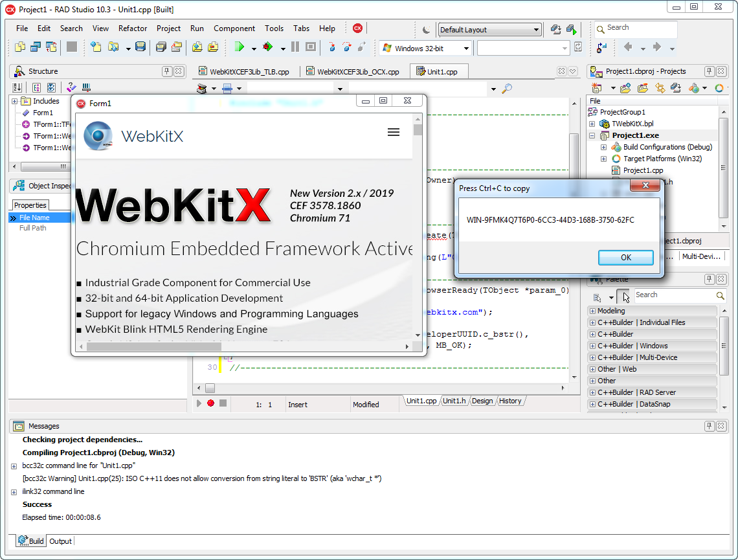Click the Add new project icon in Projects
This screenshot has height=560, width=738.
click(597, 88)
